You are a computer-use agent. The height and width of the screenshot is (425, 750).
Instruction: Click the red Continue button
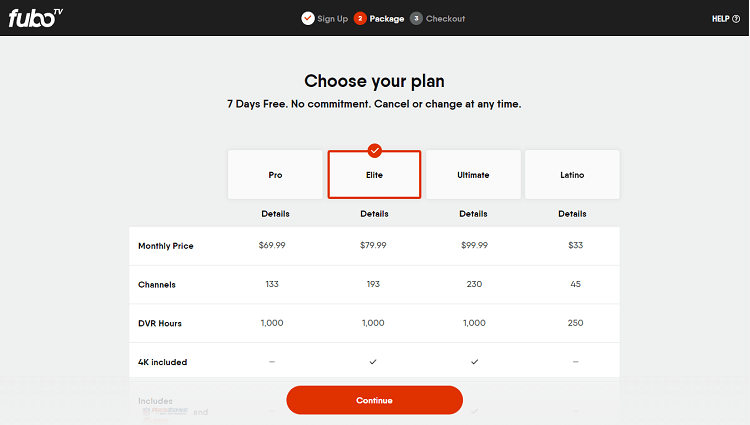click(375, 400)
